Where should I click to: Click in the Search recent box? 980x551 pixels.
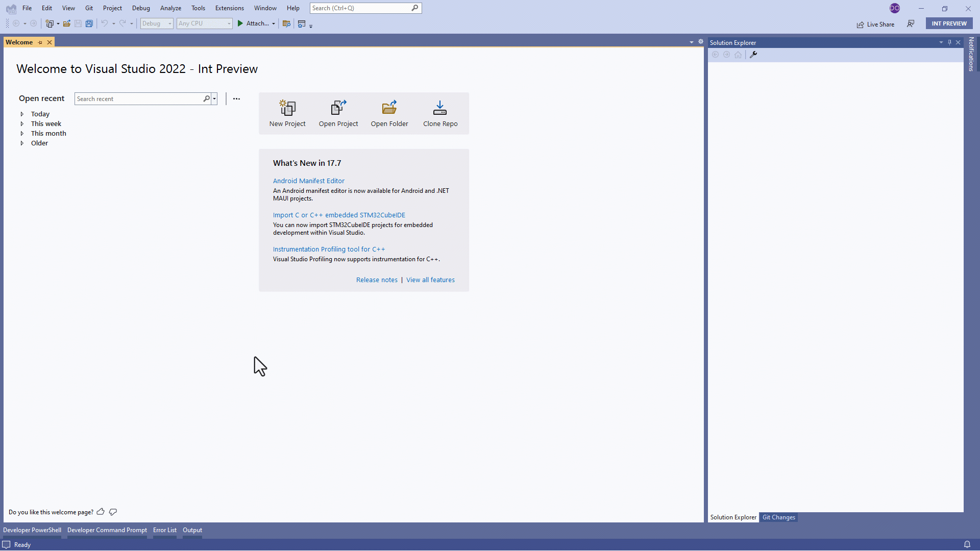coord(138,98)
